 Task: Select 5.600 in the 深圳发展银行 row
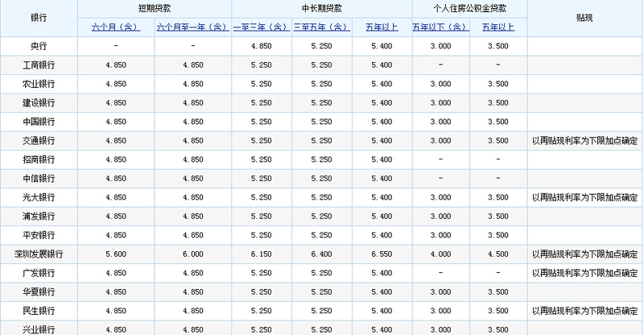[116, 254]
